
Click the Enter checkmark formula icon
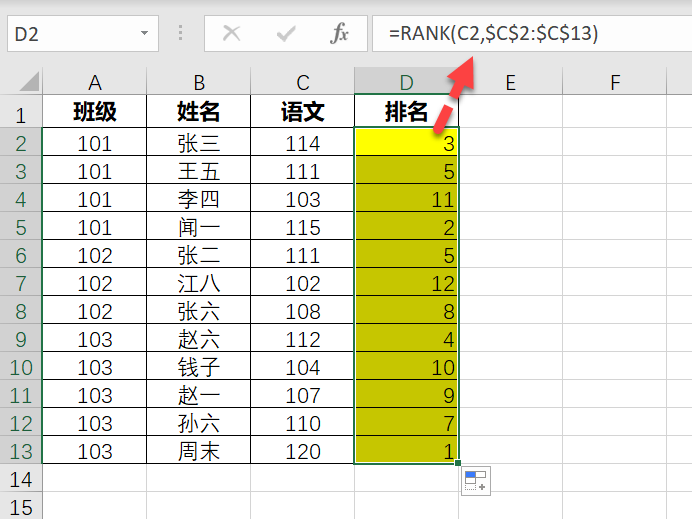tap(286, 34)
